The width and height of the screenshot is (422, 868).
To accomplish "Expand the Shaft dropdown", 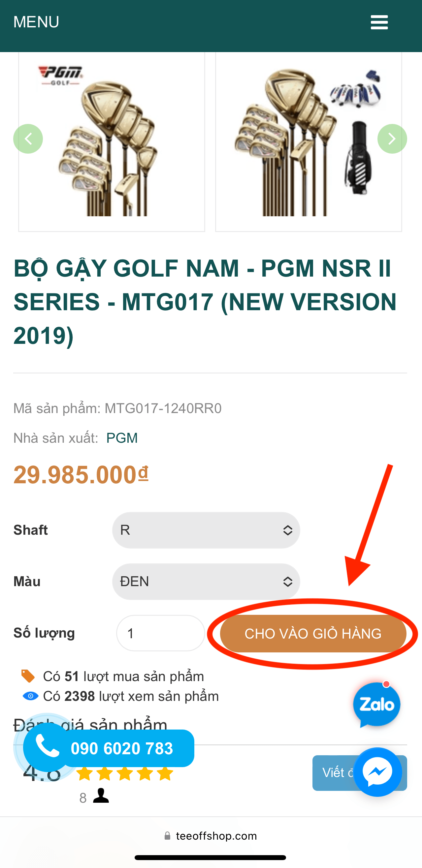I will tap(206, 530).
